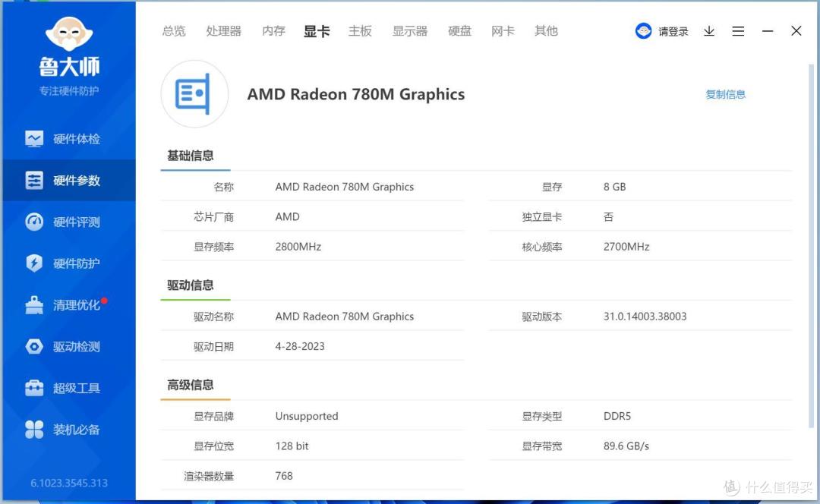Switch to 其他 other tab
The height and width of the screenshot is (504, 820).
pos(546,31)
